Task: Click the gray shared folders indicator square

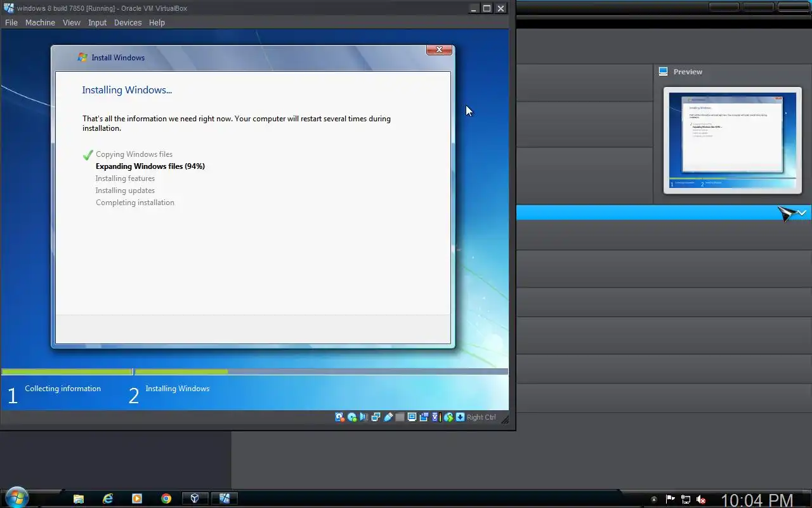Action: click(x=400, y=417)
